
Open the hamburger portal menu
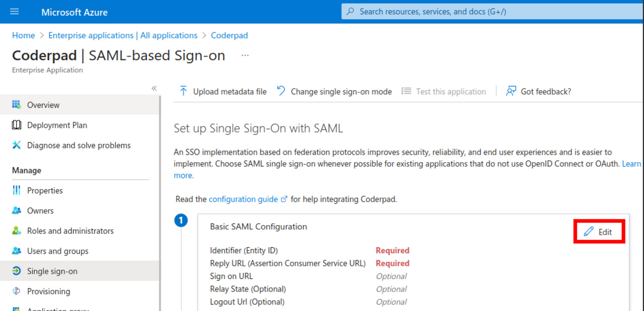click(14, 12)
